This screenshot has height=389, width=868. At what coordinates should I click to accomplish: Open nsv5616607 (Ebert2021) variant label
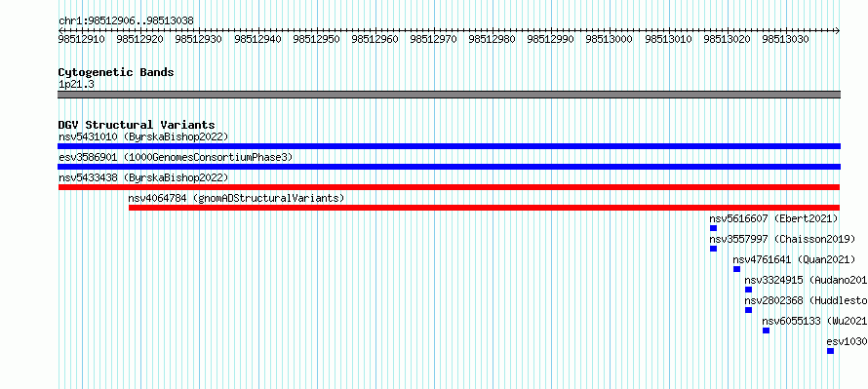click(774, 218)
